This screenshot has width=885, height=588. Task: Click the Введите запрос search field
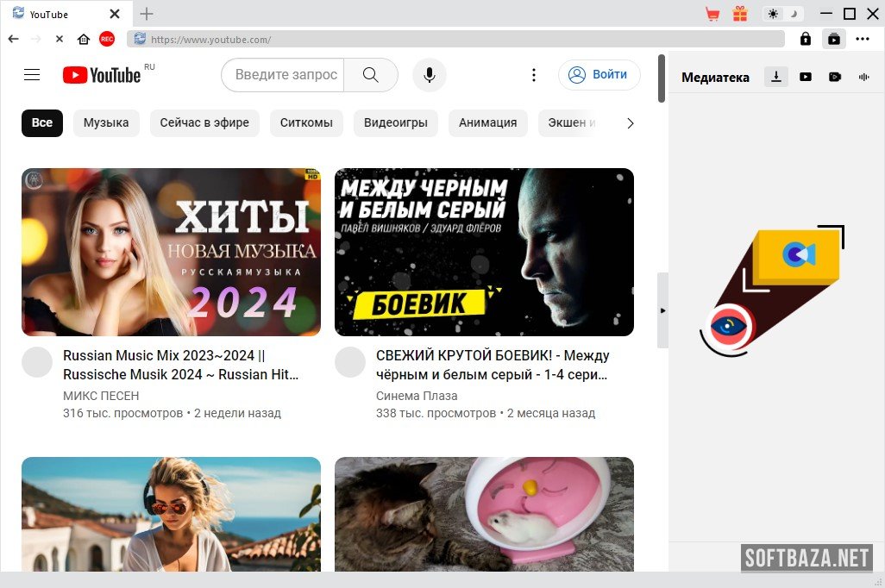[x=285, y=75]
